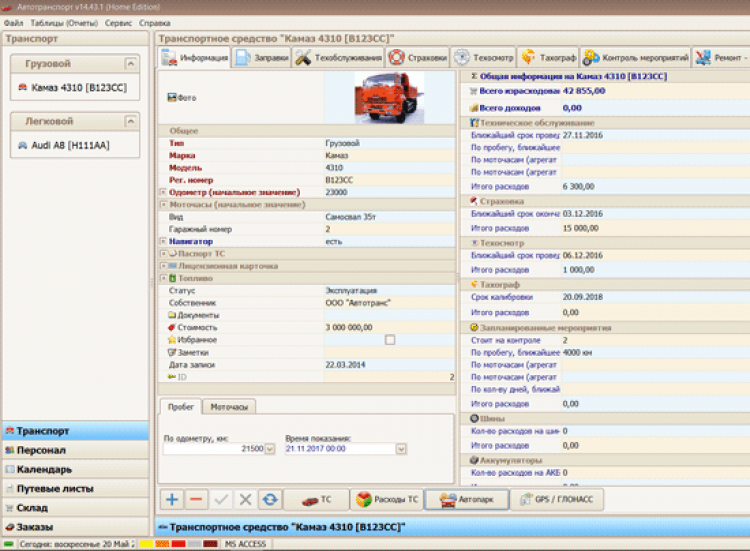The width and height of the screenshot is (750, 551).
Task: Click the Расходы ТС button
Action: tap(386, 500)
